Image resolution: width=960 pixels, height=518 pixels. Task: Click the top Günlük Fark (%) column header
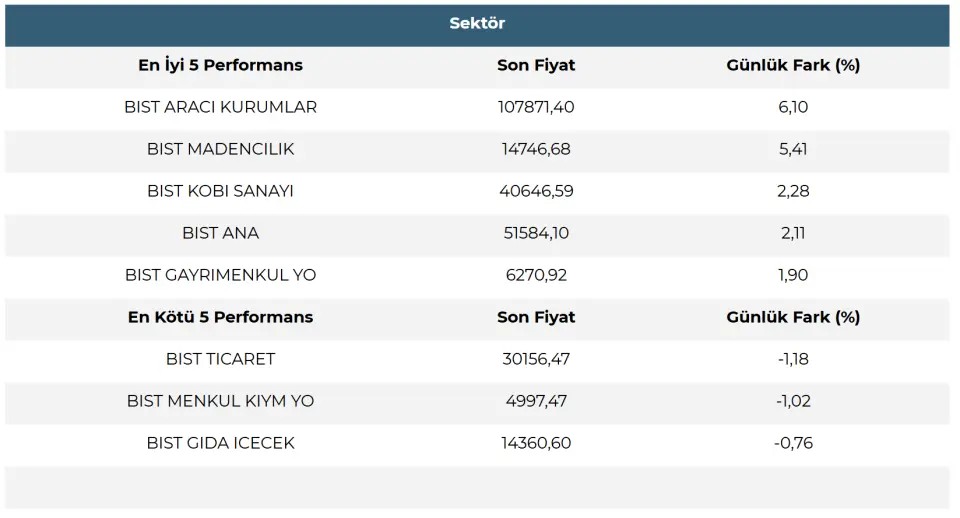click(793, 66)
